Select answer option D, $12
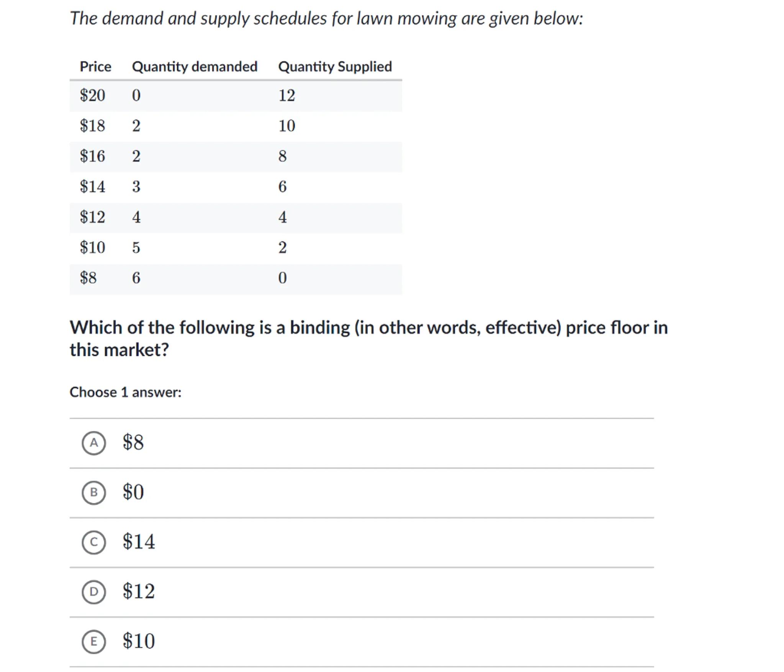 (93, 592)
